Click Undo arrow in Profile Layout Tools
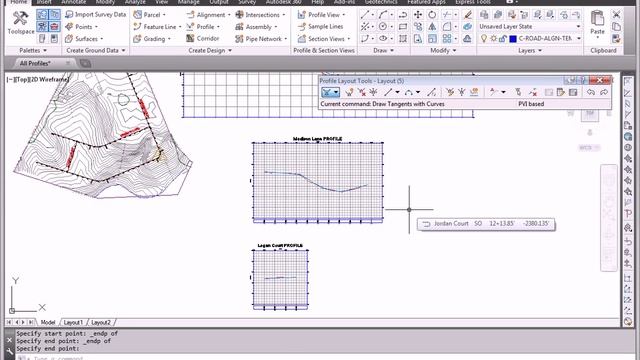Image resolution: width=640 pixels, height=360 pixels. point(591,92)
